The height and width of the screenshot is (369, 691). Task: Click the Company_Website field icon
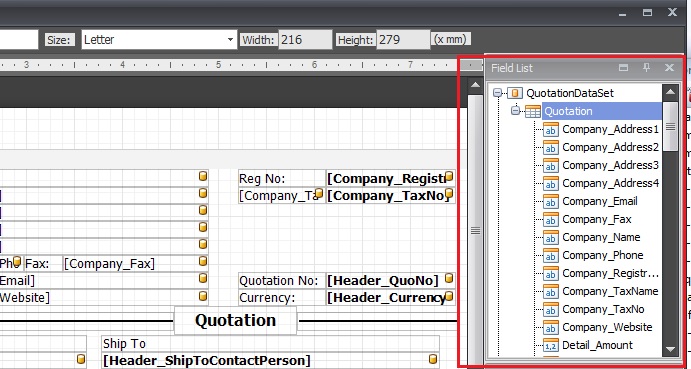550,328
